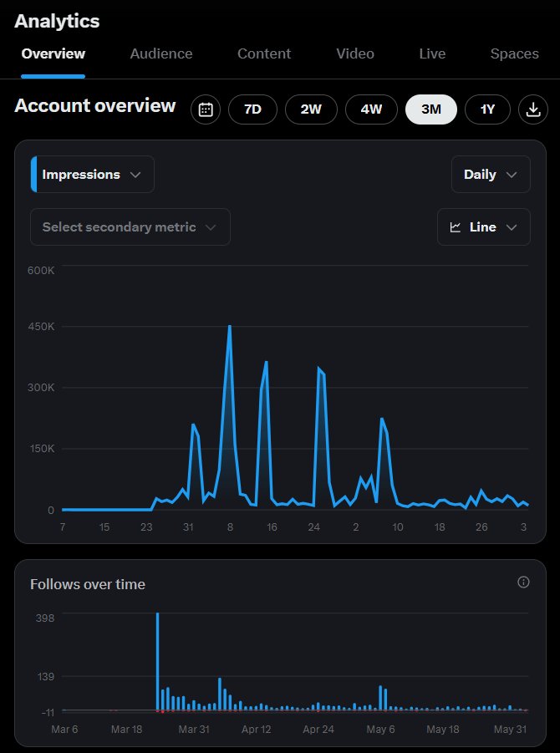Click the 300K y-axis label

(41, 388)
